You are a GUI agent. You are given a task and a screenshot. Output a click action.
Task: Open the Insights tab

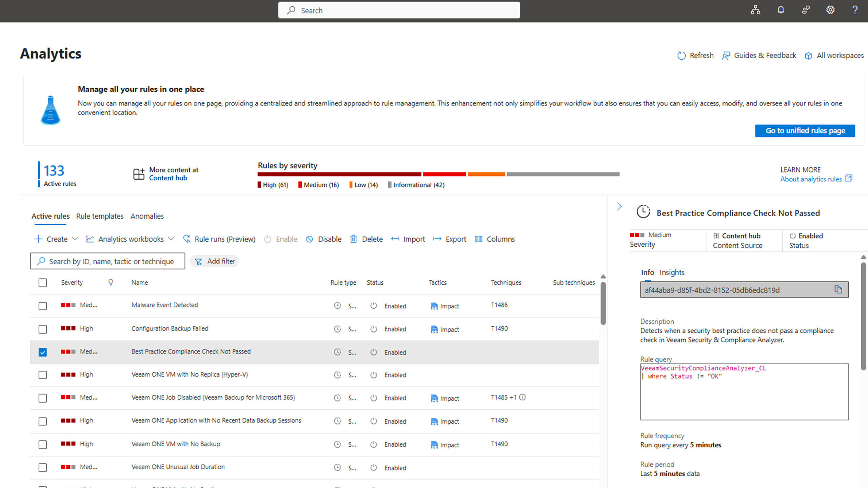pyautogui.click(x=672, y=272)
